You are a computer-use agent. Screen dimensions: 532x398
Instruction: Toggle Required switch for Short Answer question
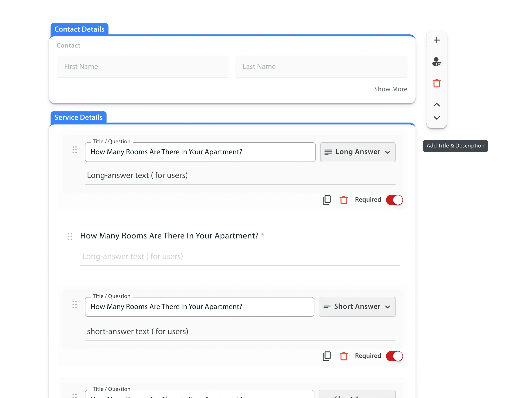pyautogui.click(x=394, y=356)
